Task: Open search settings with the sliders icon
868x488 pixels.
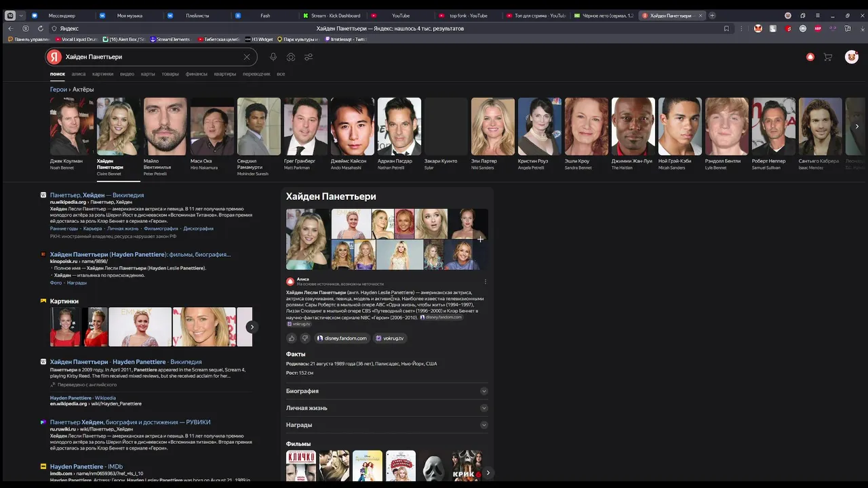Action: [x=309, y=57]
